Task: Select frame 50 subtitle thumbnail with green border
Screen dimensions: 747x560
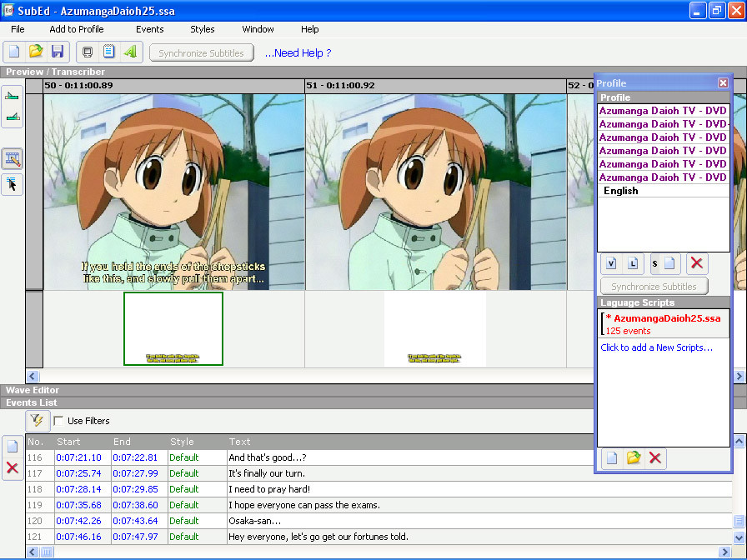Action: tap(173, 329)
